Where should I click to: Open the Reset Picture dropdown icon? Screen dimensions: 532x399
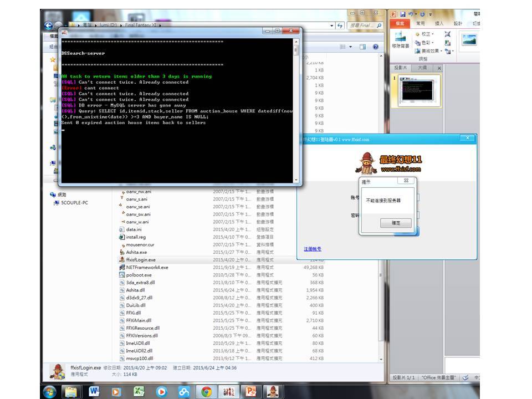click(x=449, y=51)
